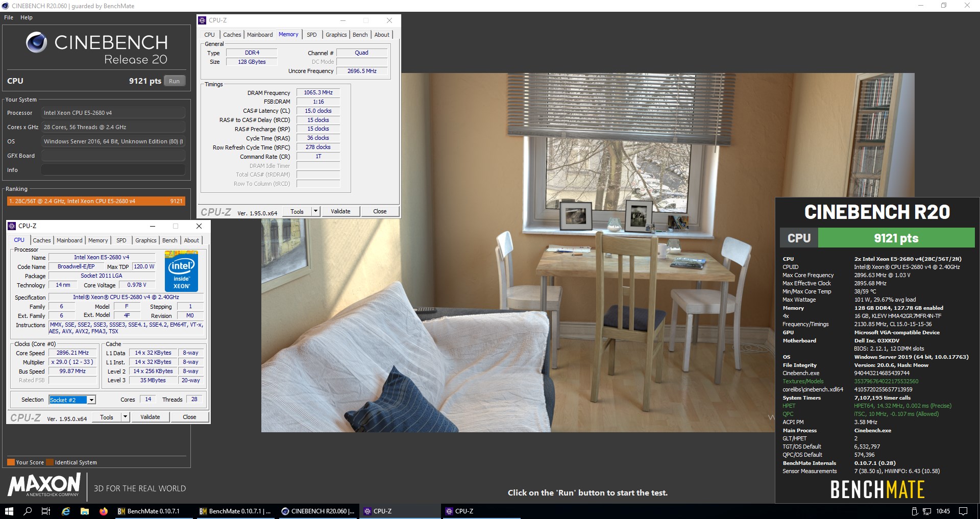The image size is (980, 519).
Task: Click the BenchMate 9121 pts score bar
Action: click(x=896, y=238)
